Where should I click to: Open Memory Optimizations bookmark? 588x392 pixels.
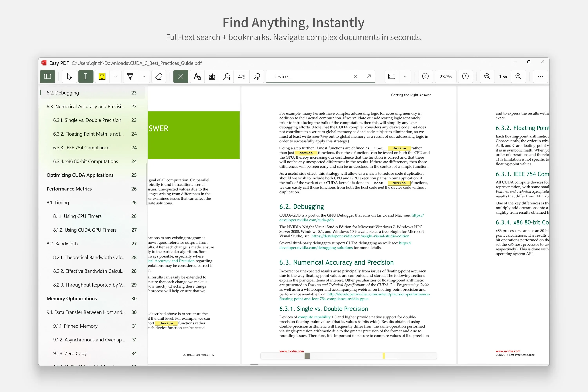93,299
